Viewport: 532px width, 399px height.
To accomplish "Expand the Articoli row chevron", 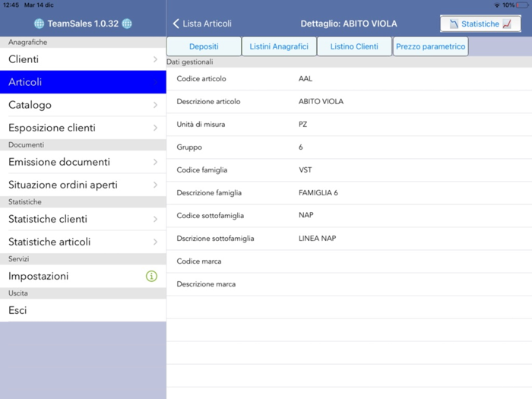I will (155, 82).
